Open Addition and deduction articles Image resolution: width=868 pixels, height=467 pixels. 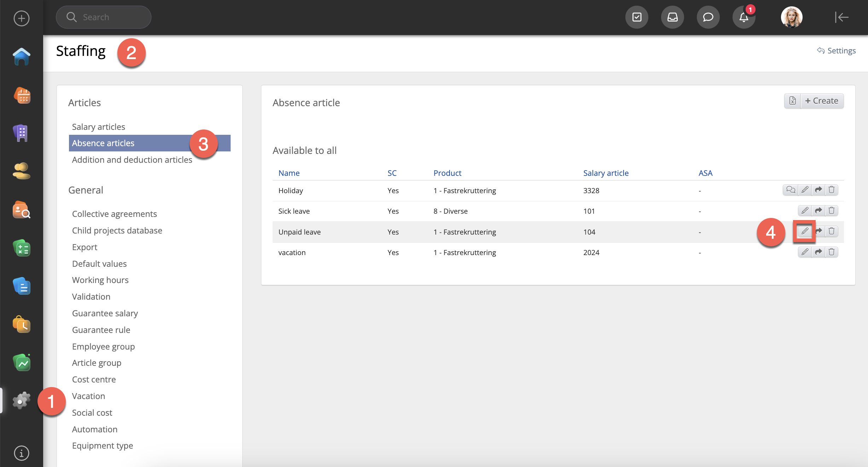[132, 160]
